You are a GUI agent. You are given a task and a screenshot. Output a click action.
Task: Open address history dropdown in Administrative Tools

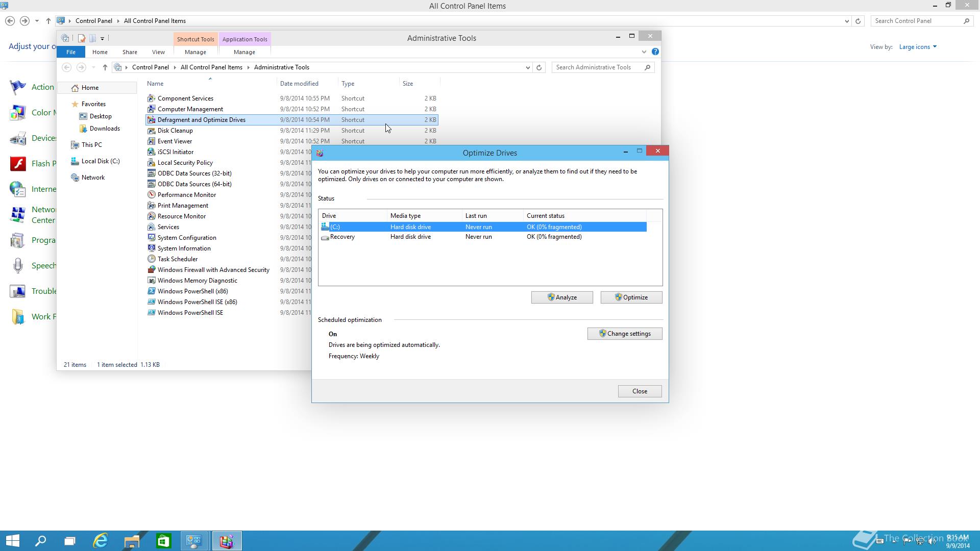528,67
